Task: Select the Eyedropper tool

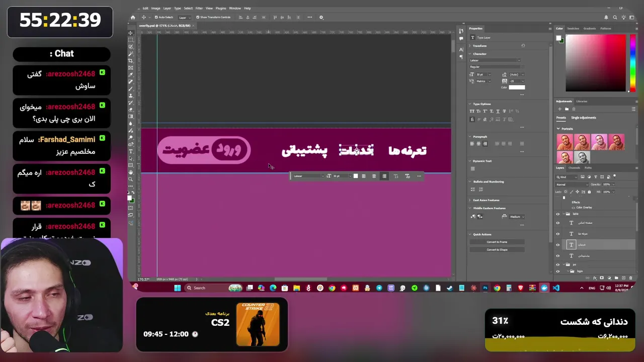Action: (x=131, y=74)
